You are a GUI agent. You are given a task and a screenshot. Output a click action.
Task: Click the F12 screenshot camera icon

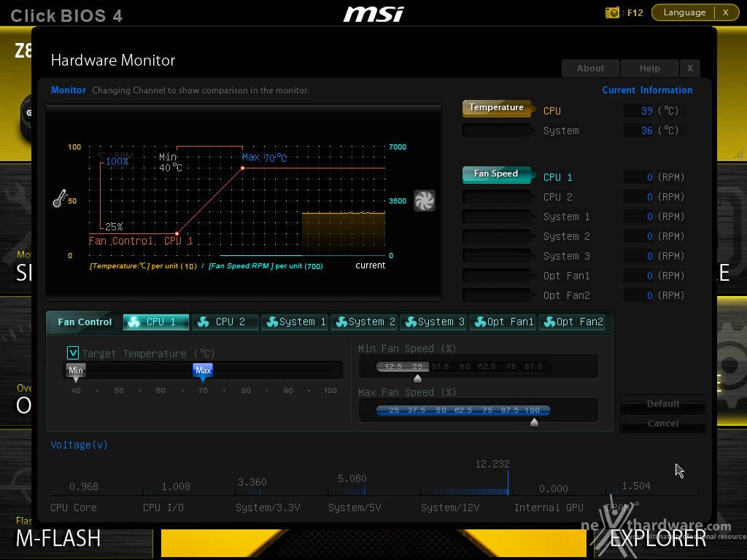[x=612, y=12]
